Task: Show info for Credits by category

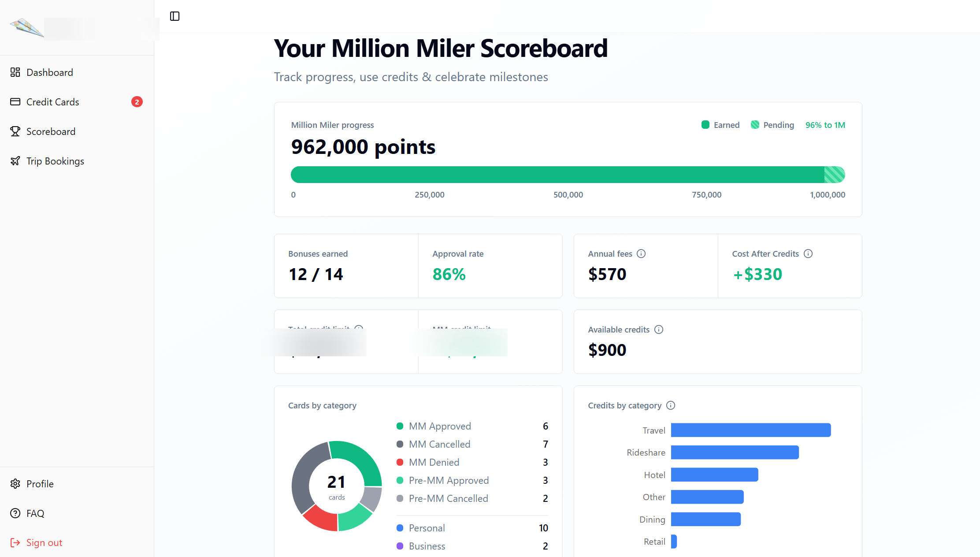Action: point(671,405)
